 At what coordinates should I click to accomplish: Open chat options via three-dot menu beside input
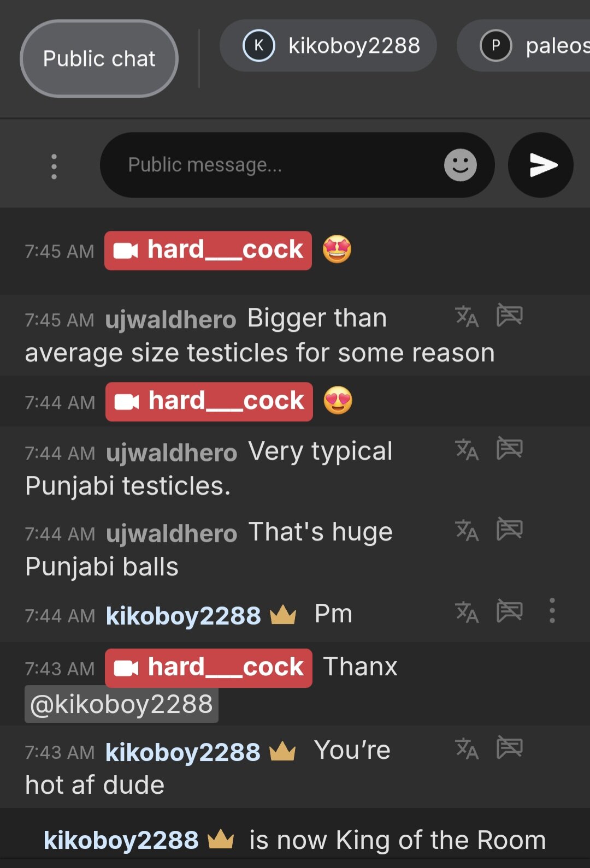[x=54, y=167]
